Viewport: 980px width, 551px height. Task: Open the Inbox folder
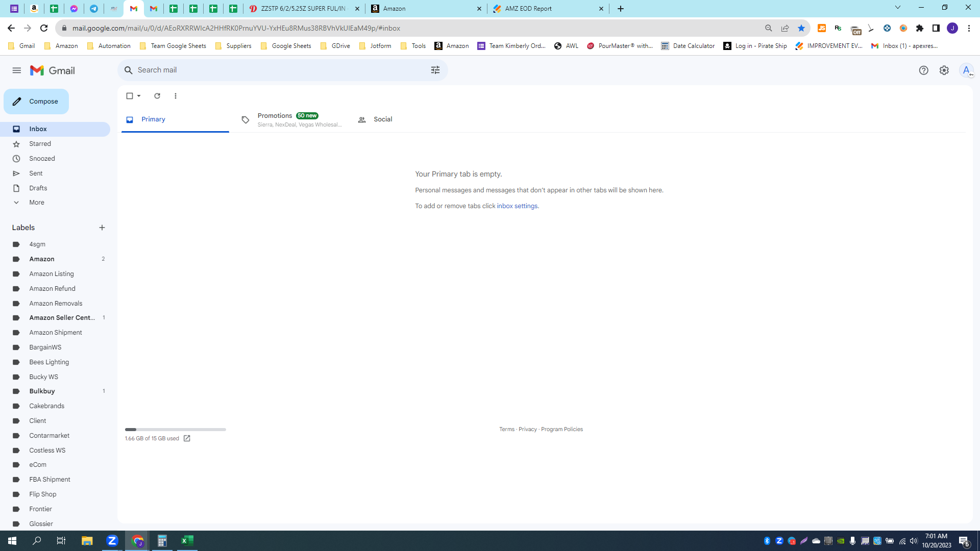pyautogui.click(x=55, y=129)
